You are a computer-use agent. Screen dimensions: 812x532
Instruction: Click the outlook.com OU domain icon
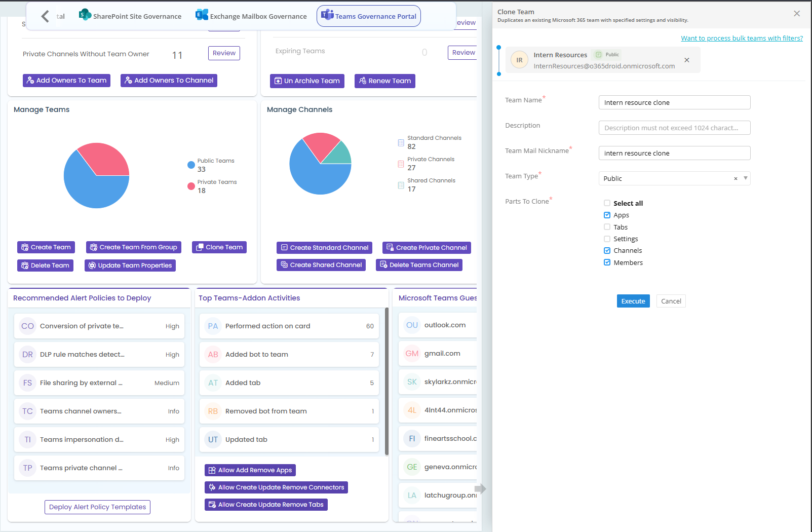tap(412, 324)
